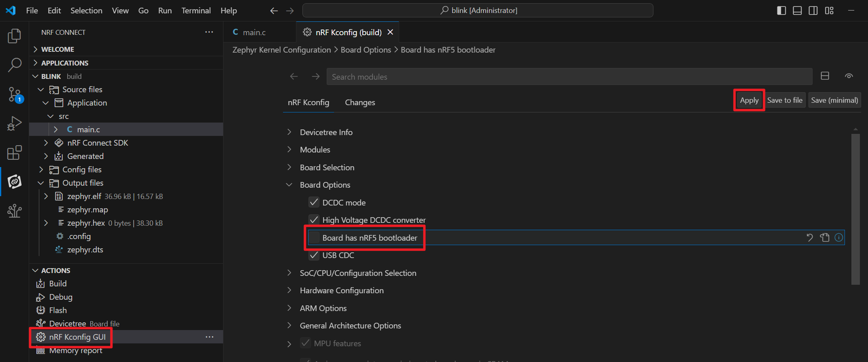868x362 pixels.
Task: Click the blink command center search box
Action: coord(478,11)
